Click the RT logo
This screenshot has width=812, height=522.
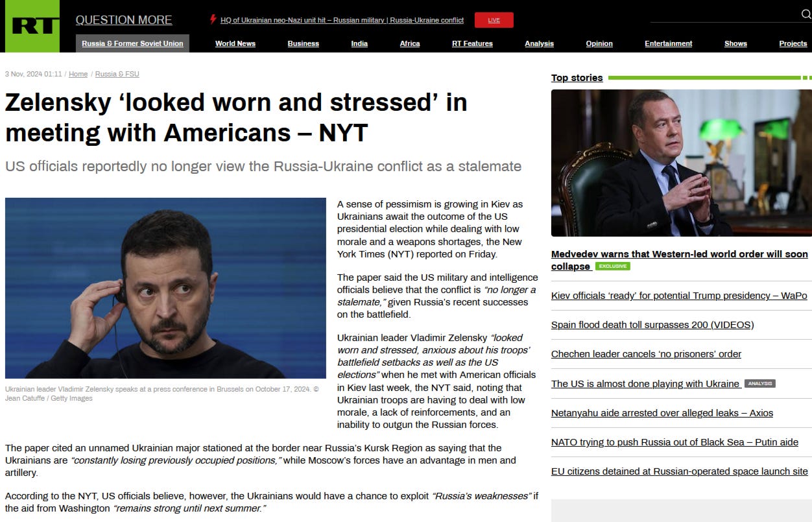click(x=30, y=26)
